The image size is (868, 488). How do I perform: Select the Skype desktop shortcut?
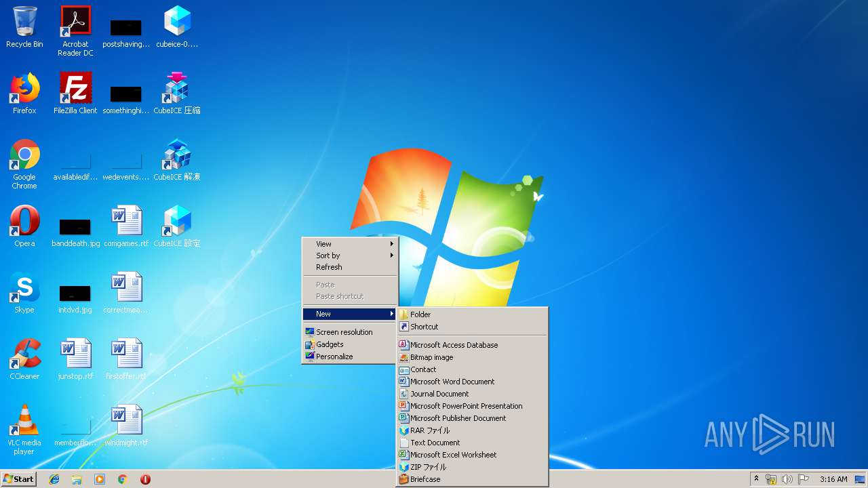pyautogui.click(x=24, y=293)
